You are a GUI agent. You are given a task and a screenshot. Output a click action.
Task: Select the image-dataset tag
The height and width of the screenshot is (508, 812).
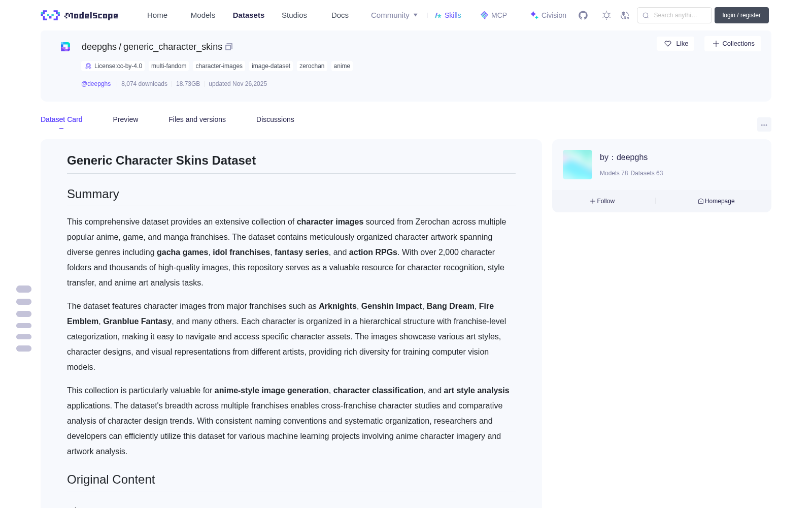pos(271,66)
